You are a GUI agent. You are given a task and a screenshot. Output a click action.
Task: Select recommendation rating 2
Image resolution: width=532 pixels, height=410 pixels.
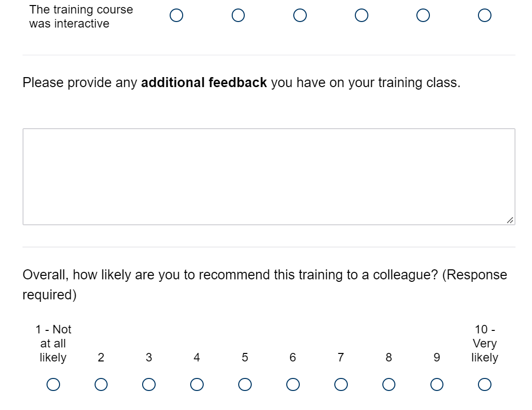[x=101, y=384]
